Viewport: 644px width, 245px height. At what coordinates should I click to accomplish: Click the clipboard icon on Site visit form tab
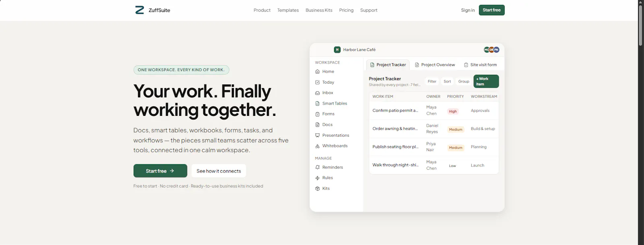tap(466, 65)
